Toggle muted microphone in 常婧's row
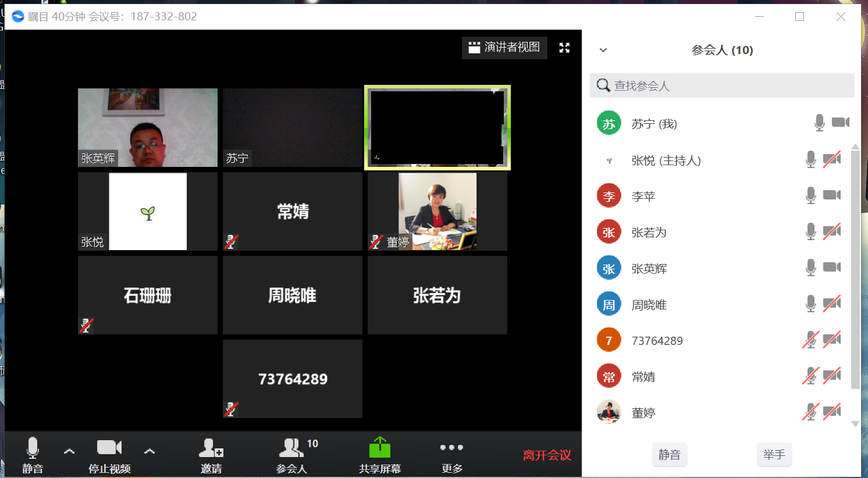This screenshot has width=868, height=478. [811, 376]
